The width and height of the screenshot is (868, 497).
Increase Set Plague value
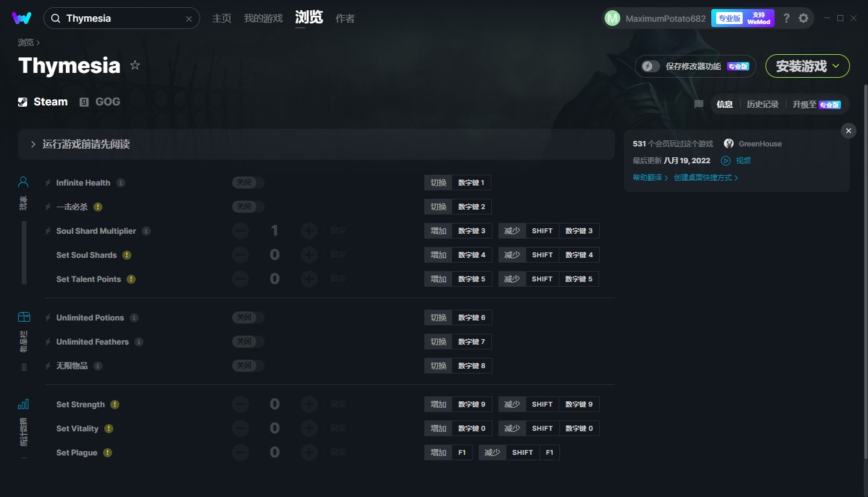click(x=309, y=452)
